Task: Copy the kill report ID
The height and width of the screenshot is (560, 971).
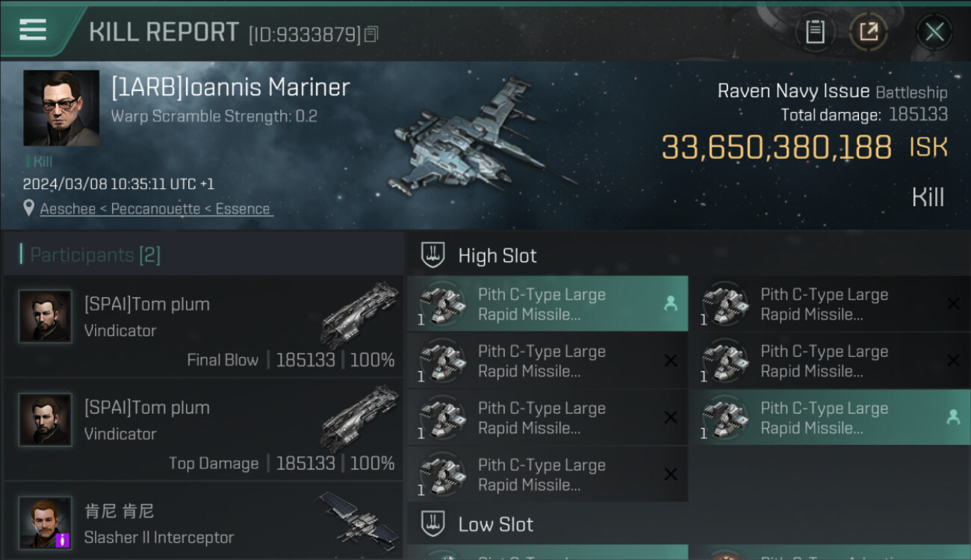Action: pyautogui.click(x=371, y=34)
